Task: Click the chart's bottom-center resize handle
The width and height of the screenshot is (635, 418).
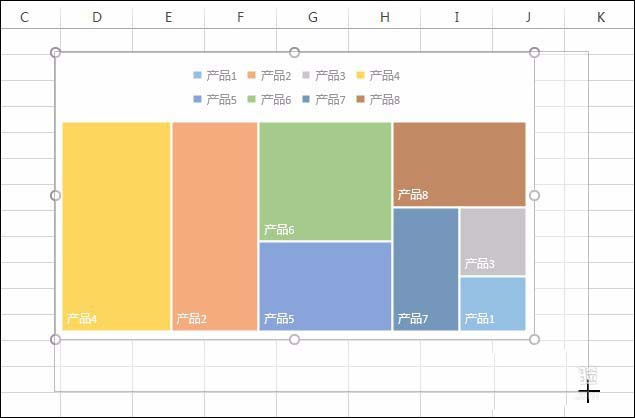Action: pyautogui.click(x=294, y=340)
